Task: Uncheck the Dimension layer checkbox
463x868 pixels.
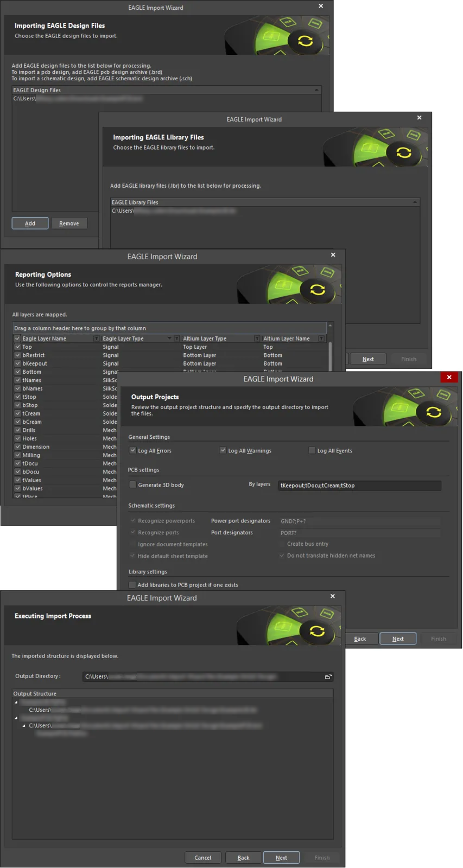Action: [17, 447]
